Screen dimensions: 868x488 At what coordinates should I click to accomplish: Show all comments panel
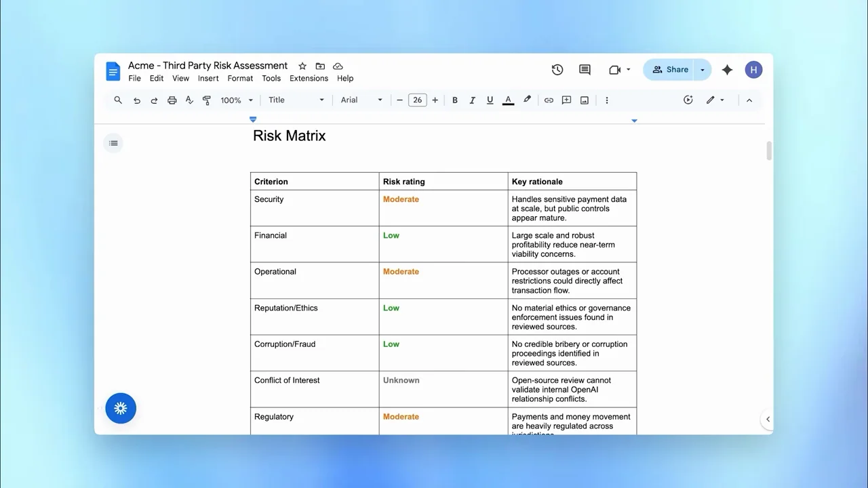tap(585, 70)
